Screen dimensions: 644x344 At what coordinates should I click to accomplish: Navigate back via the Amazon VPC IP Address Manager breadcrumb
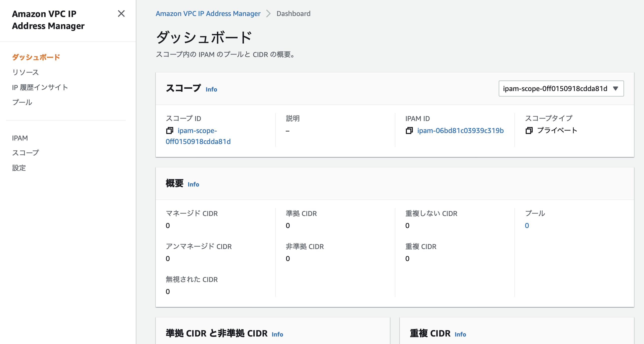(208, 13)
